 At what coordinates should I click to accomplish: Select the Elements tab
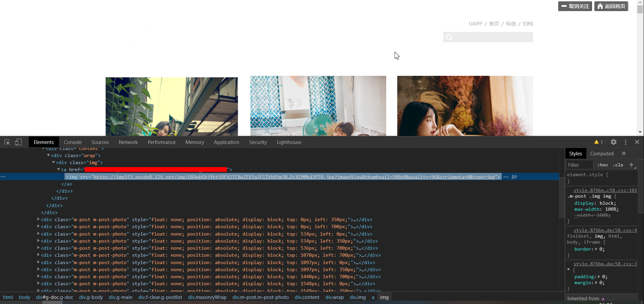tap(44, 142)
